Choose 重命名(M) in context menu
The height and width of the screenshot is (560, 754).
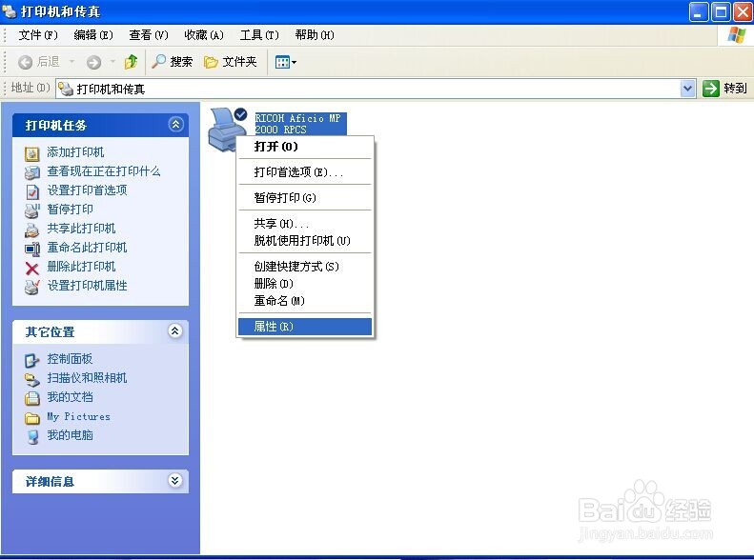coord(305,301)
